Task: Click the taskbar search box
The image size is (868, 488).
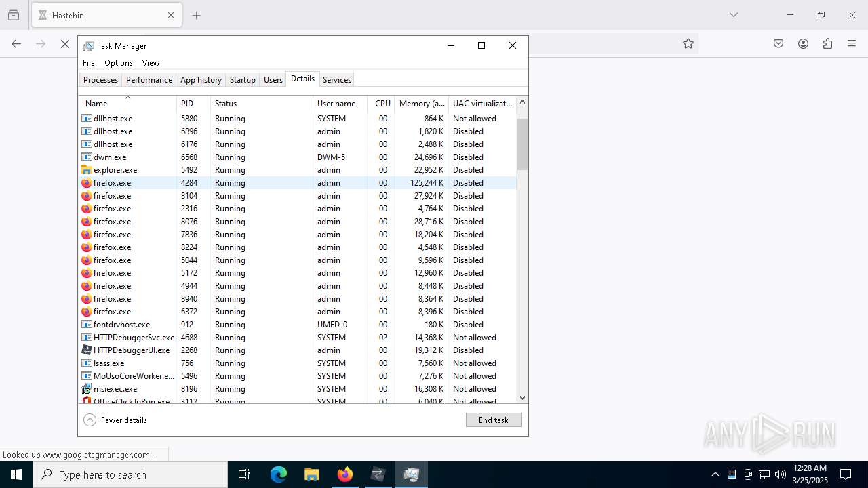Action: pyautogui.click(x=130, y=474)
